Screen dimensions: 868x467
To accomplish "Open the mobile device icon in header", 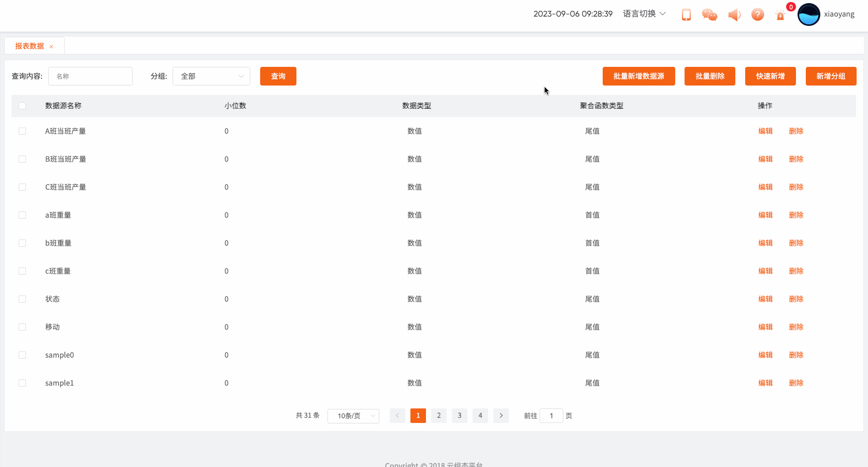I will 686,15.
